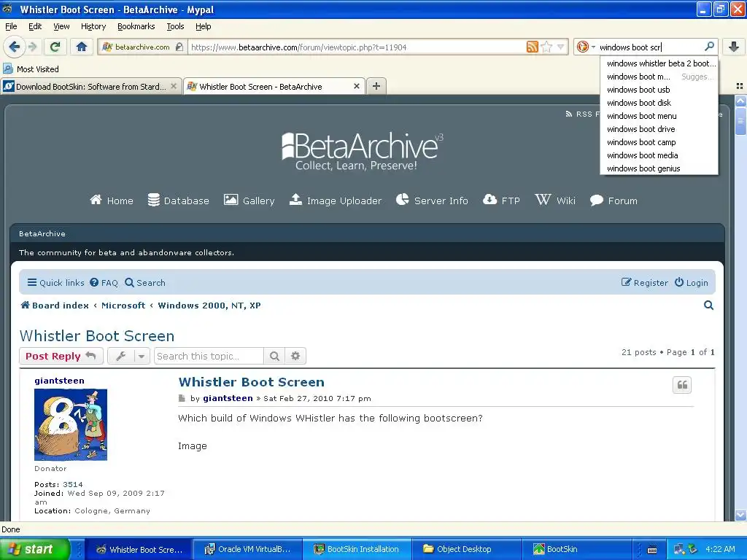Select suggestion 'windows boot disk'
The height and width of the screenshot is (560, 747).
(659, 103)
